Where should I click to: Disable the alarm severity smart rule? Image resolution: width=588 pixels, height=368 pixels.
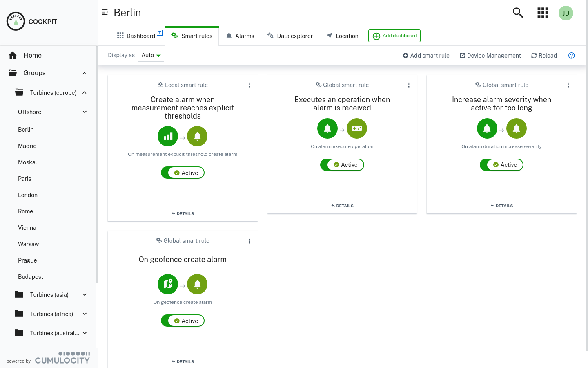coord(501,165)
